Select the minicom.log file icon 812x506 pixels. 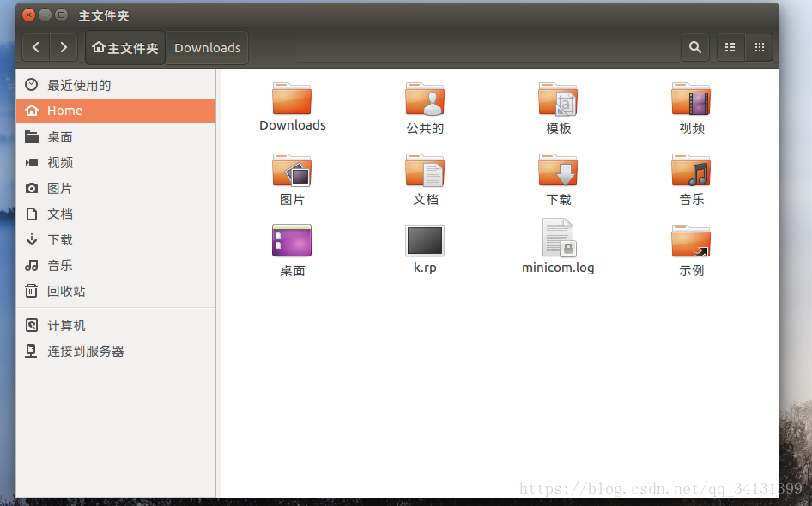[x=558, y=238]
